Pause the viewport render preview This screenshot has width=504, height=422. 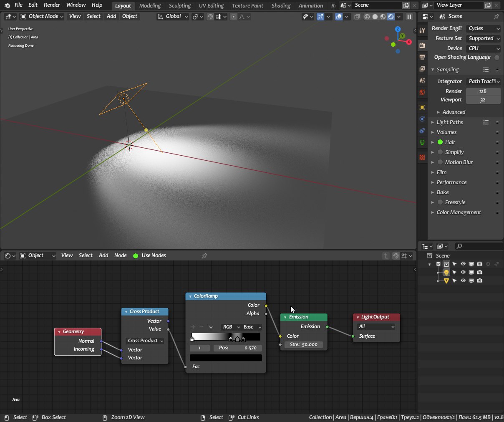(x=409, y=17)
